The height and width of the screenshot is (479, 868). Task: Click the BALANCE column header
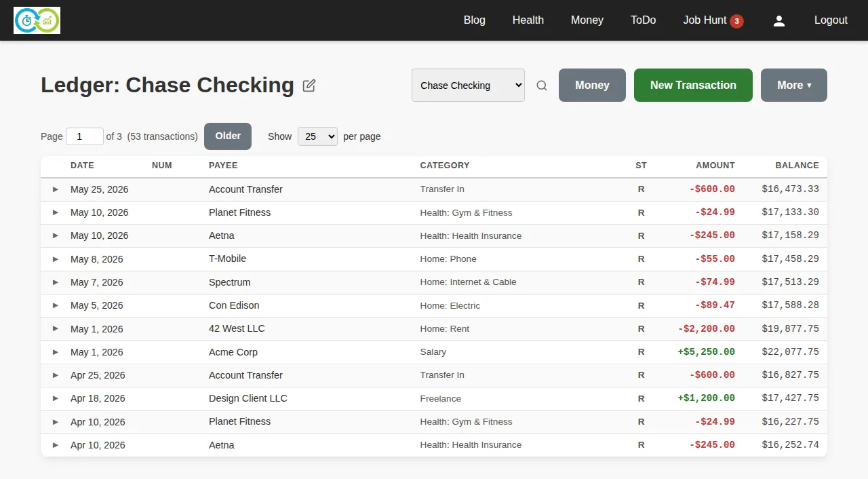coord(797,166)
